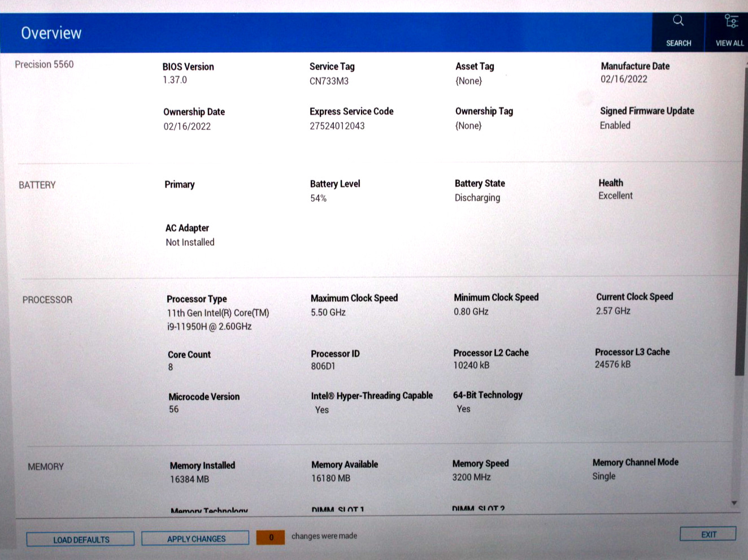Select the BATTERY section heading
The height and width of the screenshot is (560, 748).
(x=37, y=185)
